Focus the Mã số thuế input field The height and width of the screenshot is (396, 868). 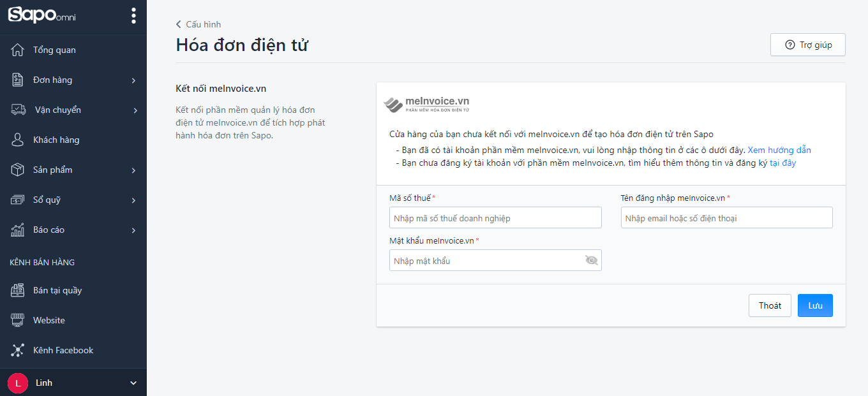click(x=495, y=217)
